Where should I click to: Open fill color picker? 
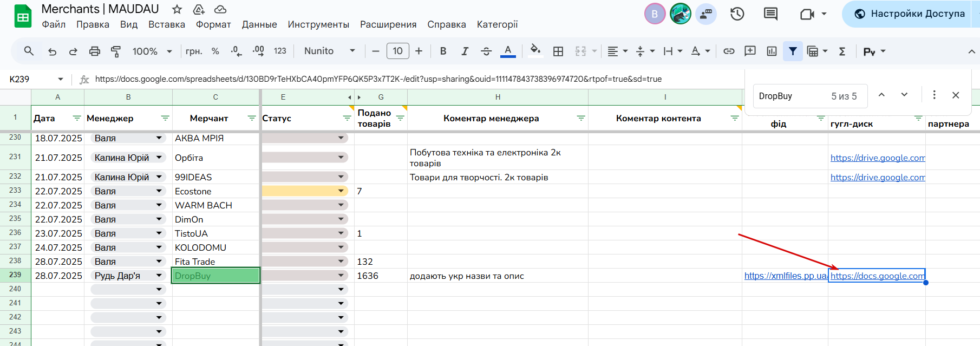[x=535, y=50]
